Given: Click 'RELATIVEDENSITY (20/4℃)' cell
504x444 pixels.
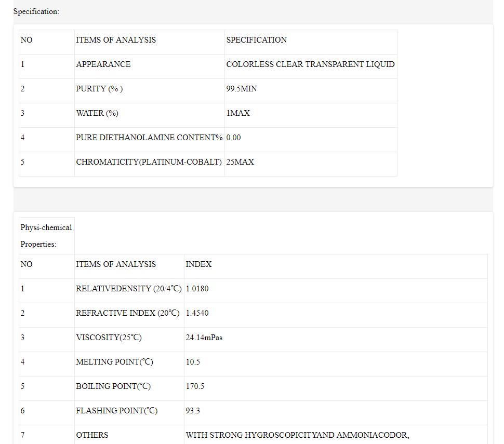Looking at the screenshot, I should pyautogui.click(x=129, y=289).
